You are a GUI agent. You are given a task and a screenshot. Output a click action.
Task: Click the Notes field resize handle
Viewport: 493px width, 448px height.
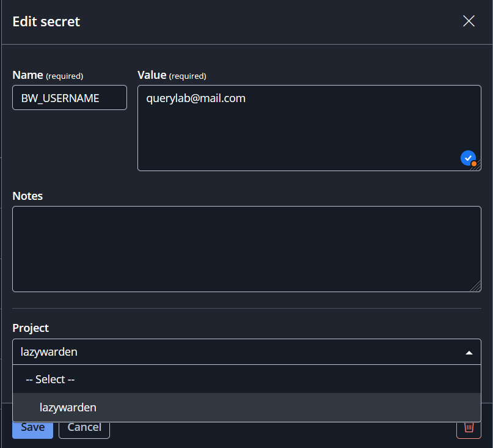[476, 286]
